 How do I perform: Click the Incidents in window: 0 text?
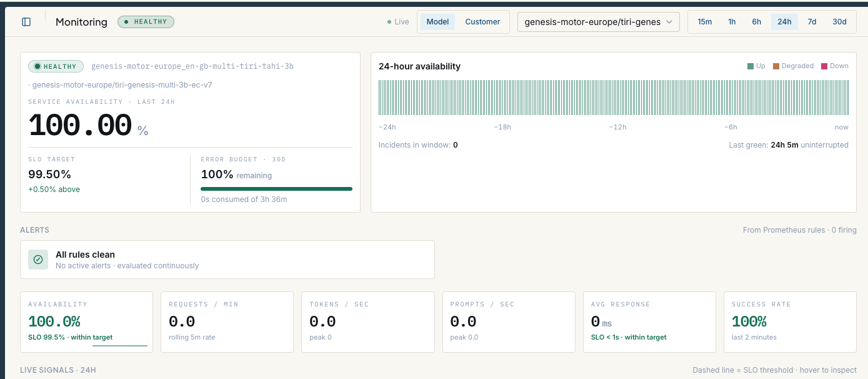[418, 145]
